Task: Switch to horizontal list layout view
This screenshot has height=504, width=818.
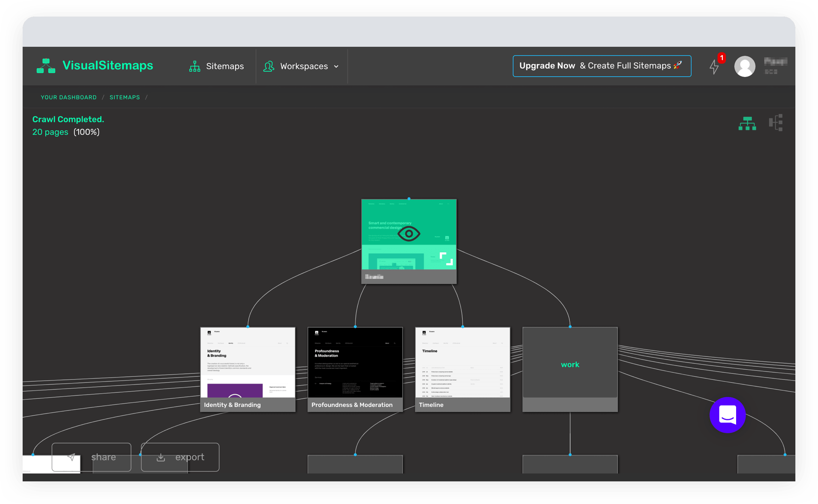Action: click(x=776, y=123)
